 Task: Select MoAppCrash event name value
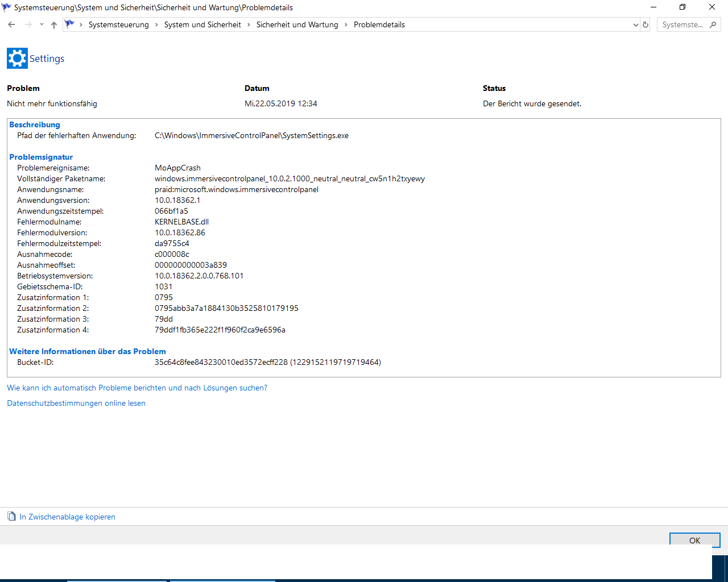click(x=177, y=168)
